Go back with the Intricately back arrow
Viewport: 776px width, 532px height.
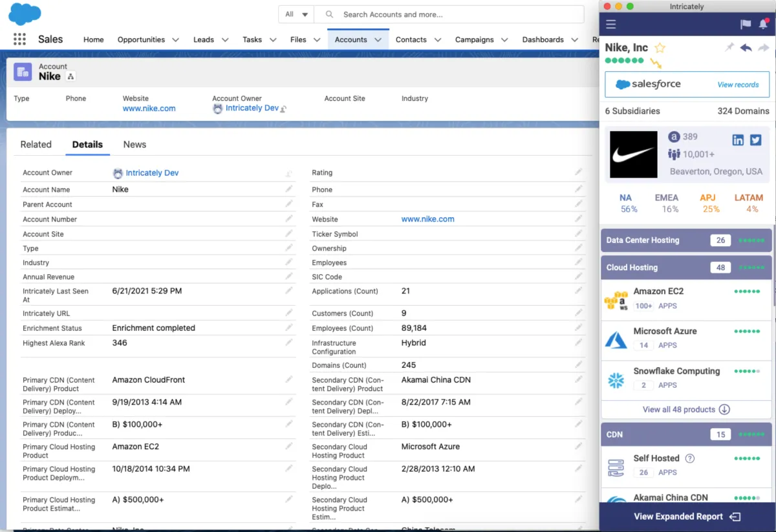point(746,48)
